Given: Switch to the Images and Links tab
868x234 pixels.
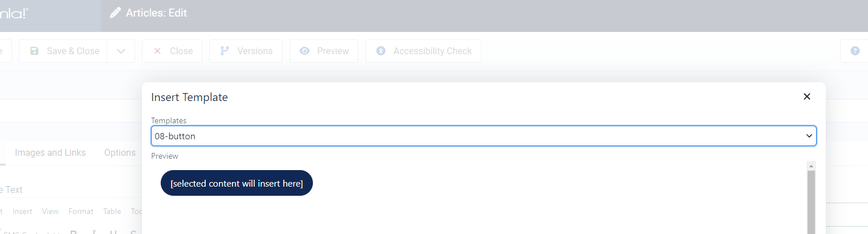Looking at the screenshot, I should click(x=50, y=152).
